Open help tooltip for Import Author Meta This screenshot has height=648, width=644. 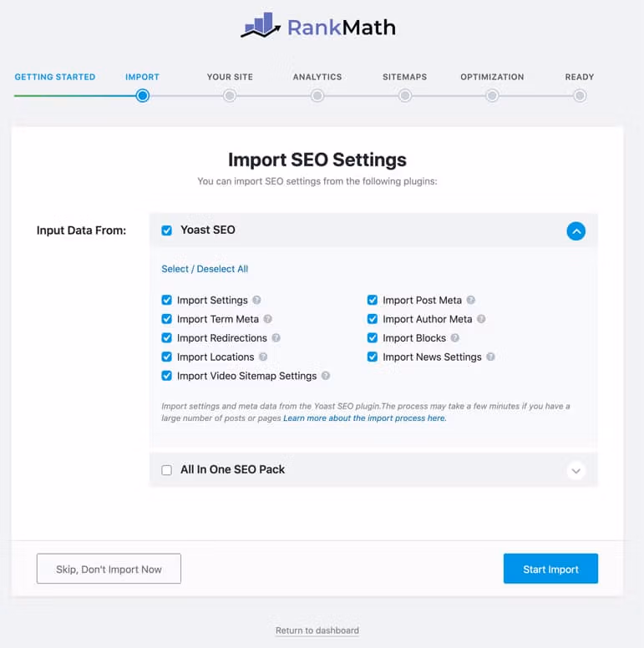(x=481, y=319)
